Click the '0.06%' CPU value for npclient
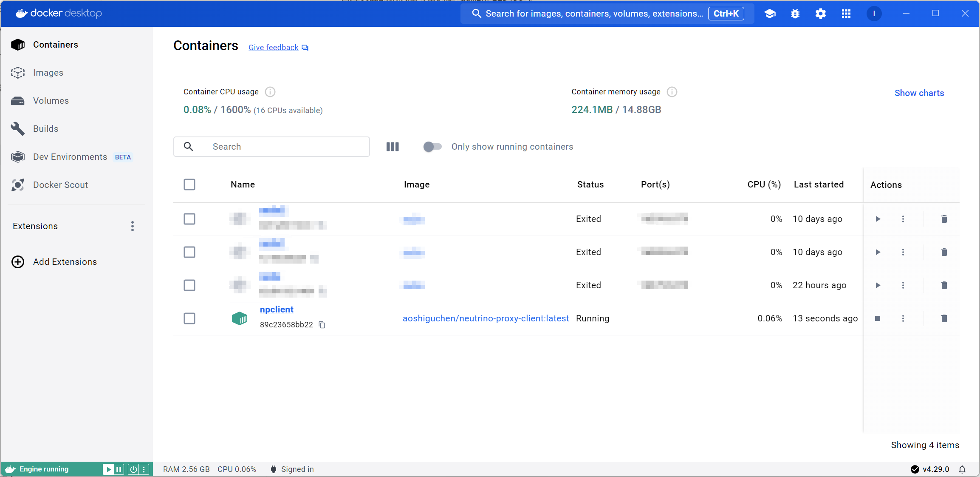This screenshot has width=980, height=477. point(770,318)
